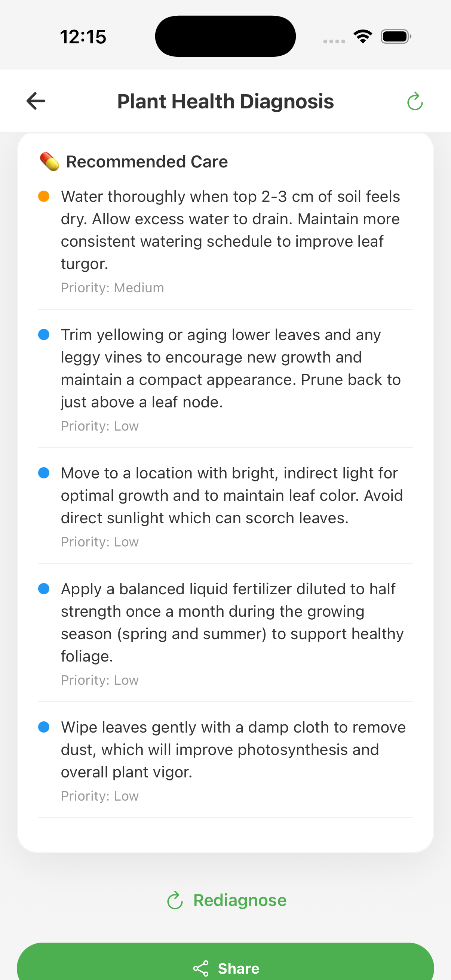Viewport: 451px width, 980px height.
Task: Tap the blue dot beside move location tip
Action: (x=44, y=473)
